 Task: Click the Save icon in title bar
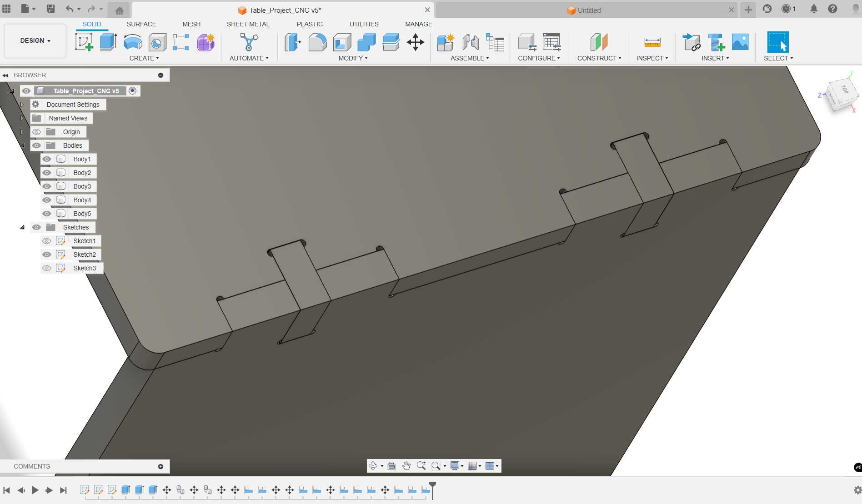point(50,9)
